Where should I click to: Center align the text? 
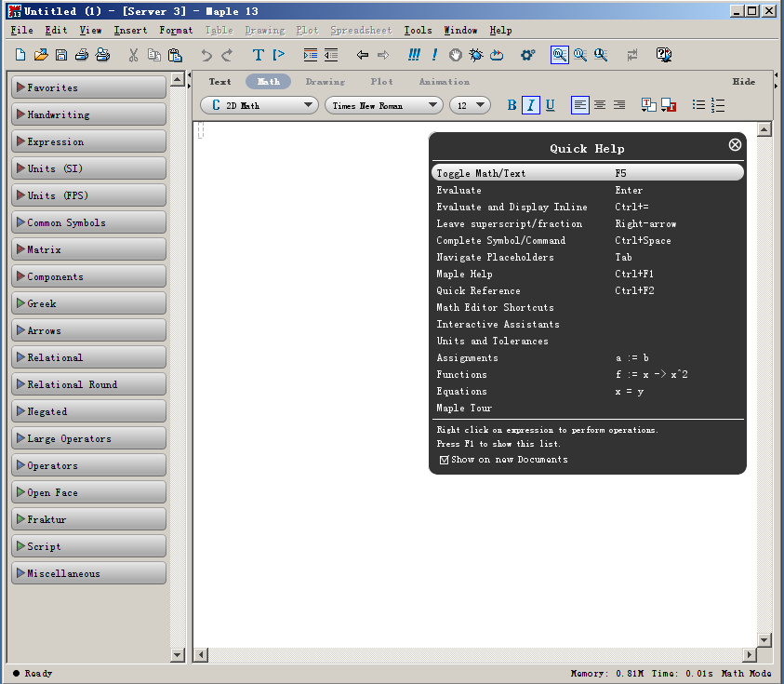pyautogui.click(x=600, y=105)
